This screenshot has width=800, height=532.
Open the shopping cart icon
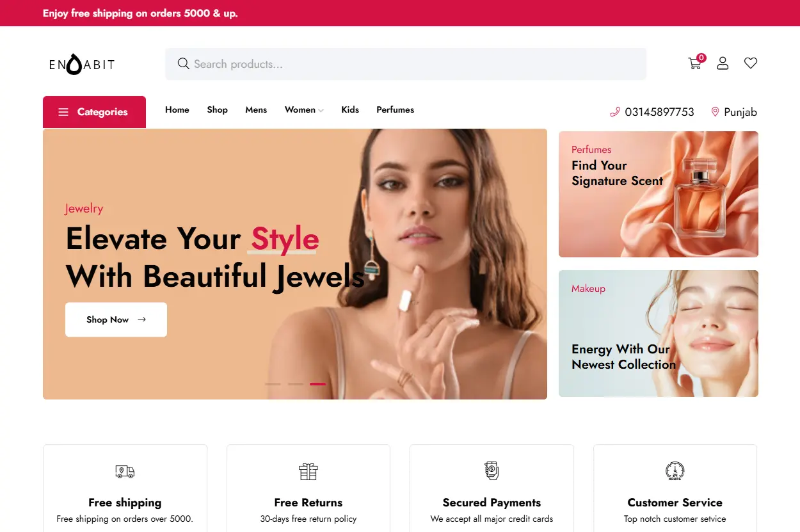tap(695, 63)
